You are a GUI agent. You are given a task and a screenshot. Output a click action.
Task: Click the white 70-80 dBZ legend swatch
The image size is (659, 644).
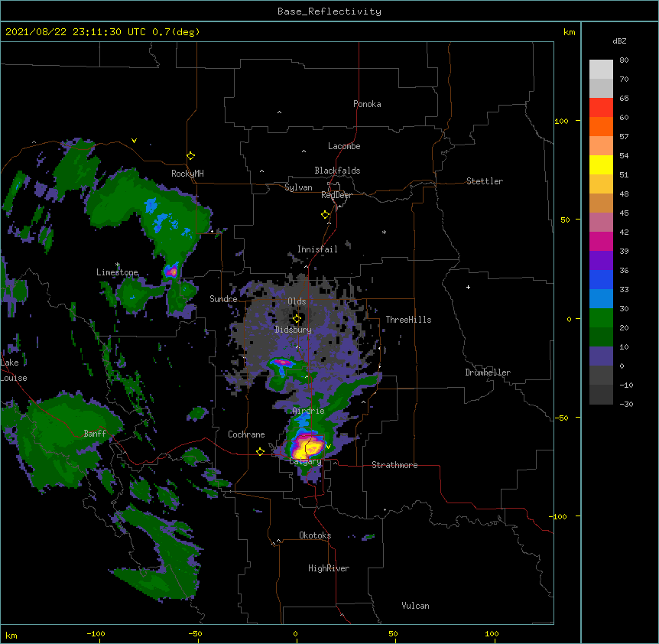click(601, 70)
